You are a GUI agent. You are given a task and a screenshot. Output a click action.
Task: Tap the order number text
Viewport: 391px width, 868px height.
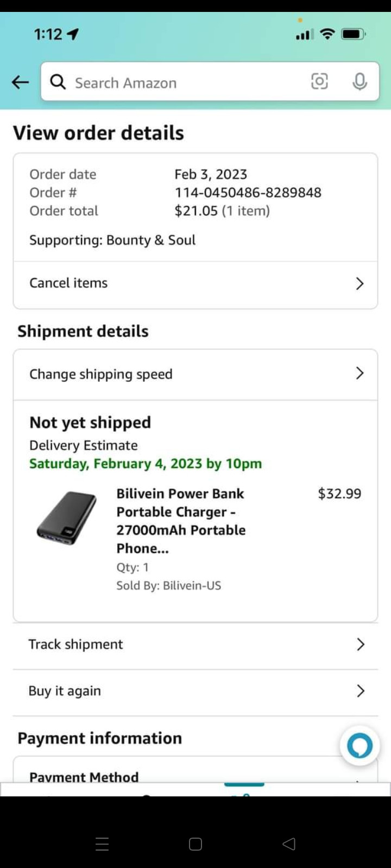[248, 193]
